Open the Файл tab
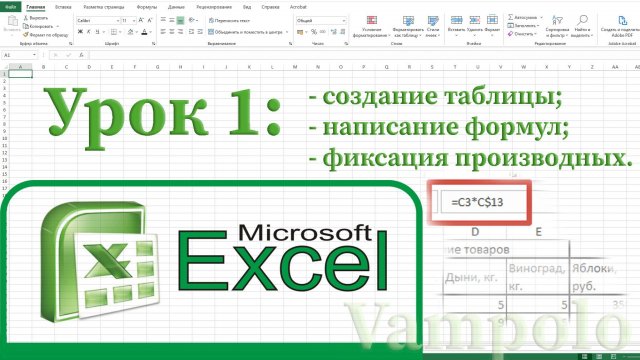 (x=11, y=7)
